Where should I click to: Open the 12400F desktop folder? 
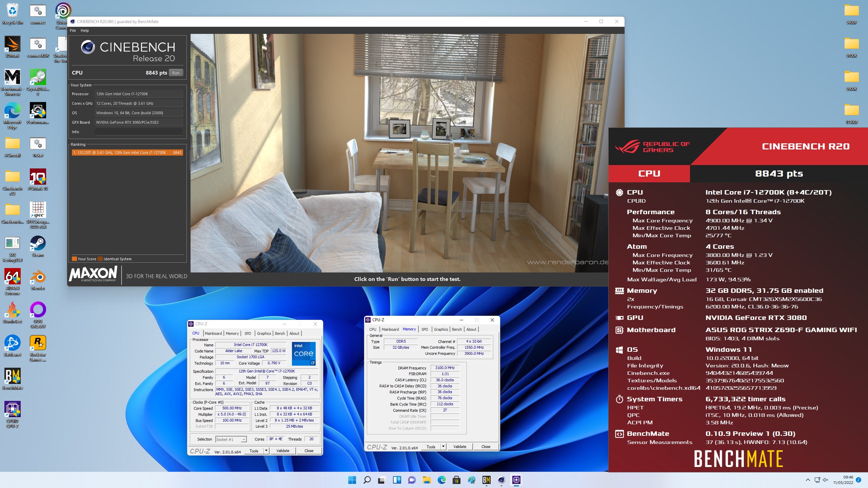851,113
